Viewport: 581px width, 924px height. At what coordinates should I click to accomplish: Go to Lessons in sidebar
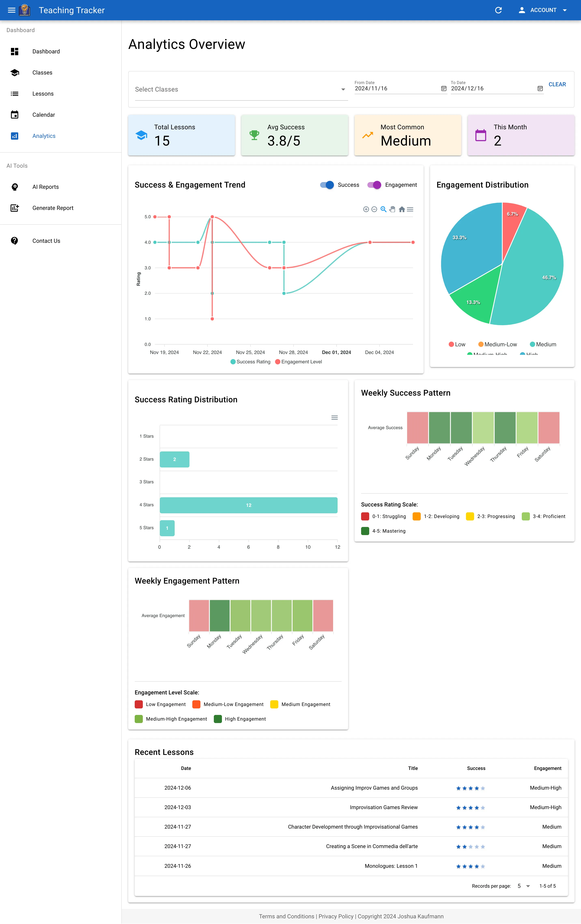point(43,94)
